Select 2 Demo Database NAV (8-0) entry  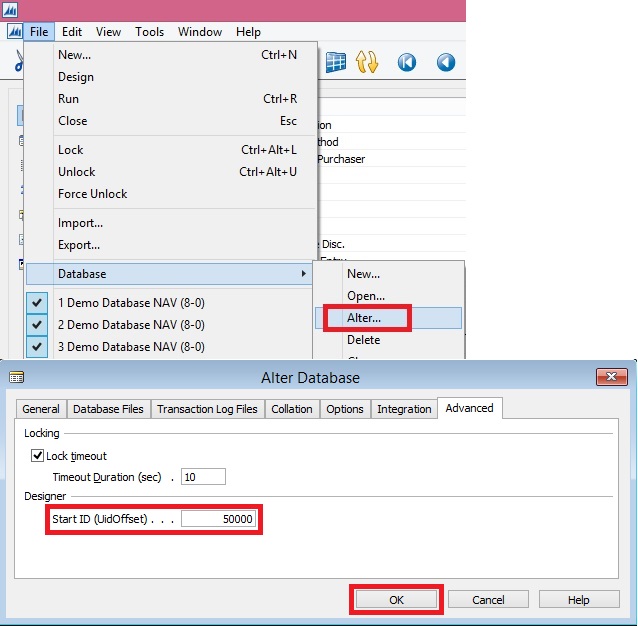coord(131,325)
